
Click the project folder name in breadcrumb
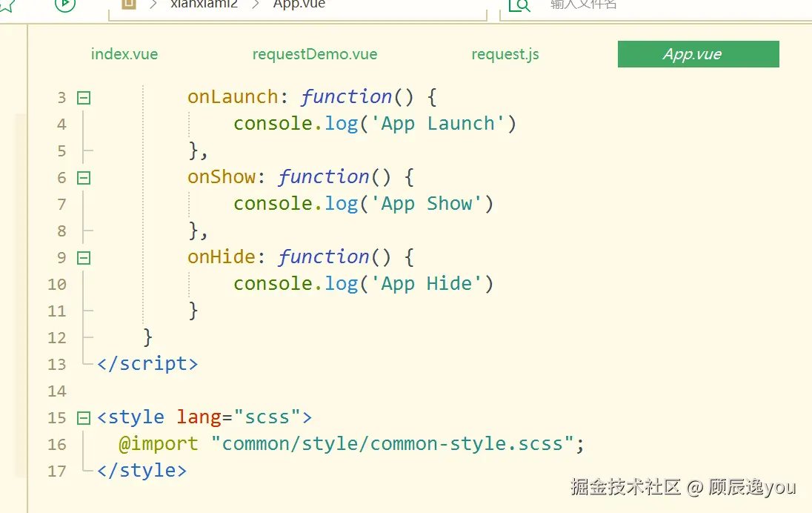click(x=204, y=4)
